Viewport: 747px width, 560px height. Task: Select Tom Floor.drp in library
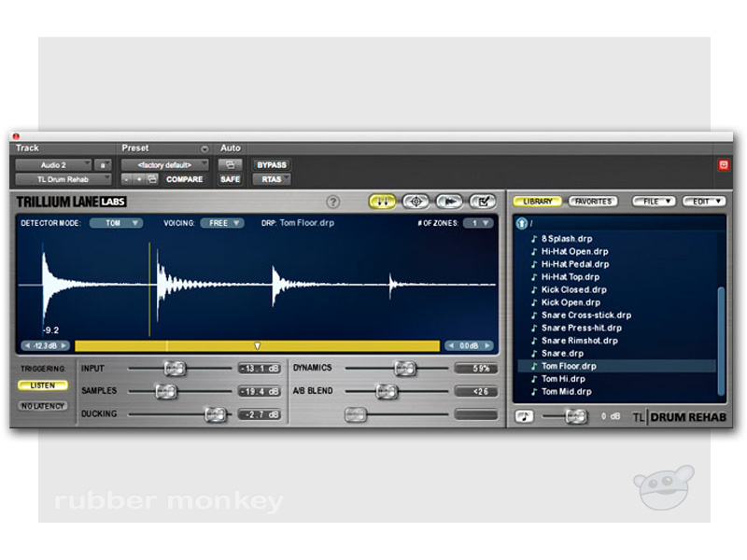click(616, 366)
